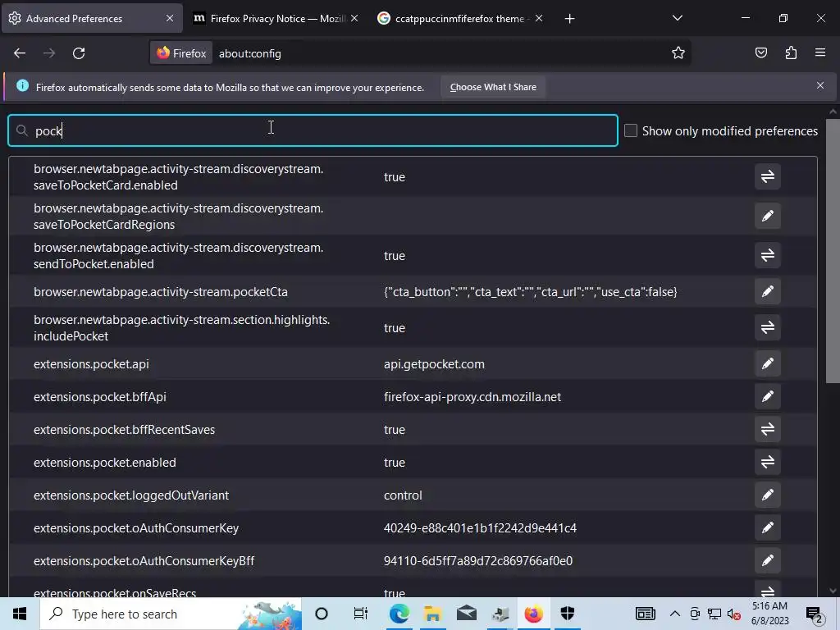840x630 pixels.
Task: Open File Explorer from taskbar
Action: tap(433, 614)
